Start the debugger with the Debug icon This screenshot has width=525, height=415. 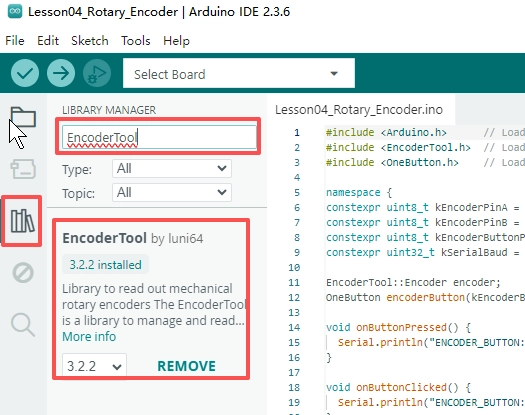[97, 73]
